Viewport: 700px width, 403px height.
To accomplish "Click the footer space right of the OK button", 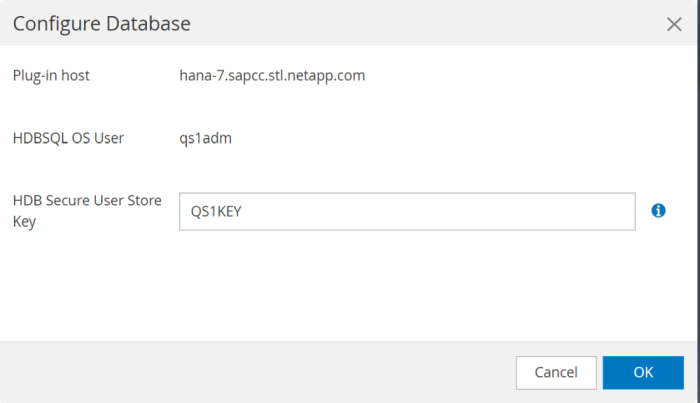I will 690,372.
